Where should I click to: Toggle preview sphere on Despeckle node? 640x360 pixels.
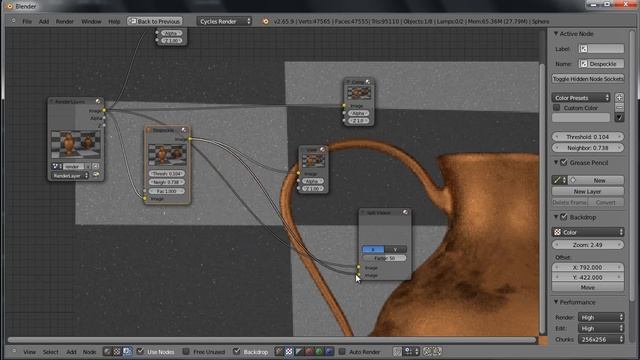point(184,130)
